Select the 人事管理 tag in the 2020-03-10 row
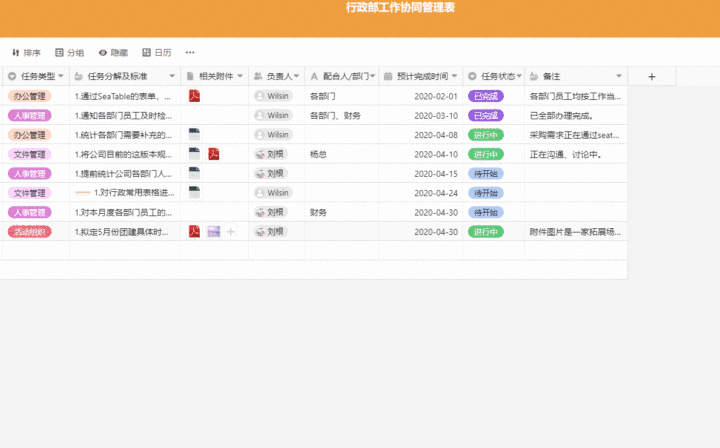 [29, 116]
